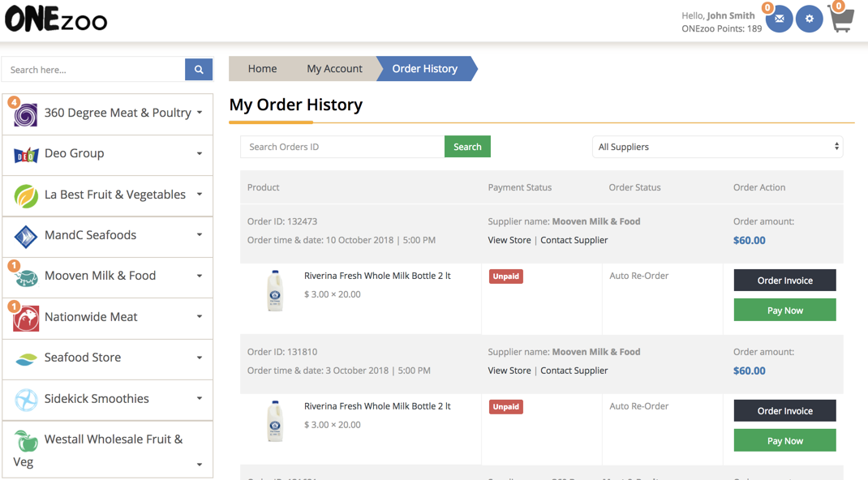Expand 360 Degree Meat & Poultry arrow
The height and width of the screenshot is (480, 868).
click(200, 112)
